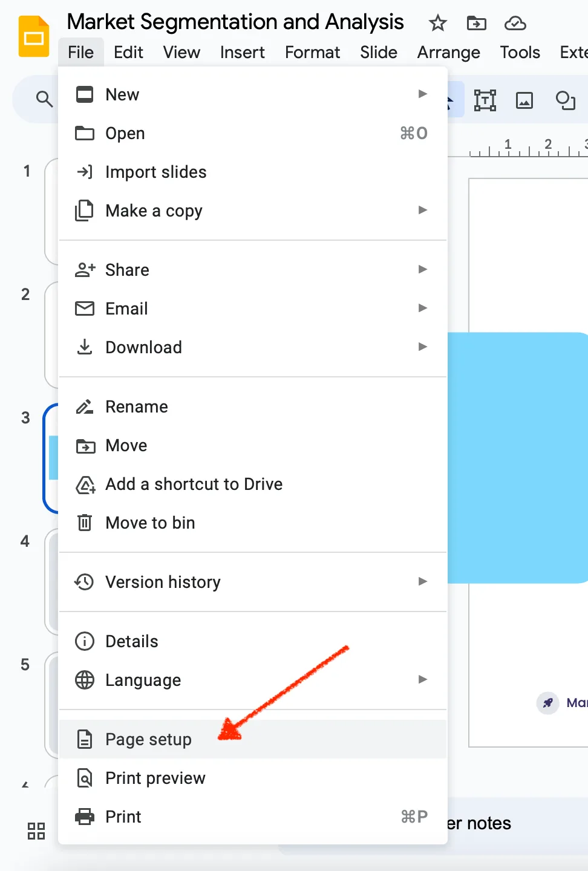Choose Open from the File menu

tap(253, 133)
